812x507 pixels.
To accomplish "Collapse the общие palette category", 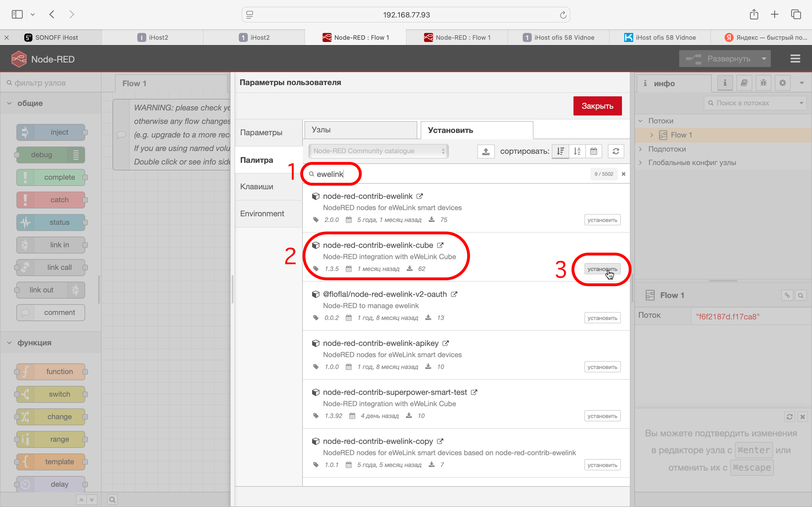I will (9, 103).
